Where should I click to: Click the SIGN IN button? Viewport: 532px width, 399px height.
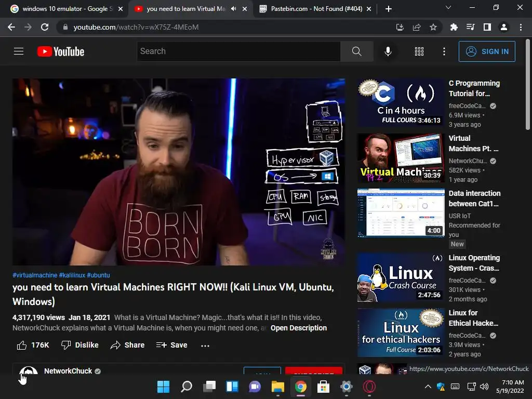pos(487,51)
